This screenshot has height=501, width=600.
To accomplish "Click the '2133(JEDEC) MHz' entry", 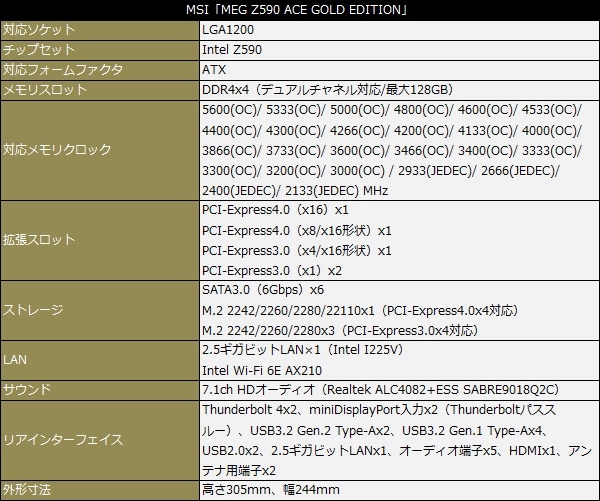I will [x=337, y=191].
